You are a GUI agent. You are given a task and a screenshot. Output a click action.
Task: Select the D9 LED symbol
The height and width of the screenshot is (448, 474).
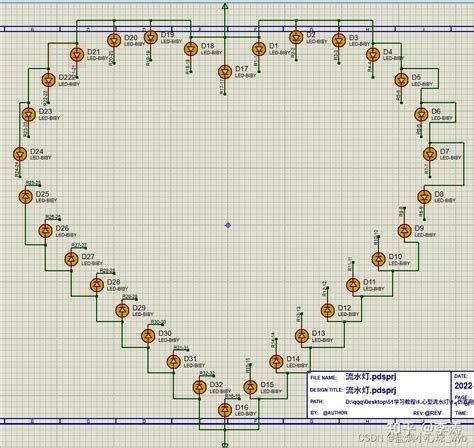point(404,231)
